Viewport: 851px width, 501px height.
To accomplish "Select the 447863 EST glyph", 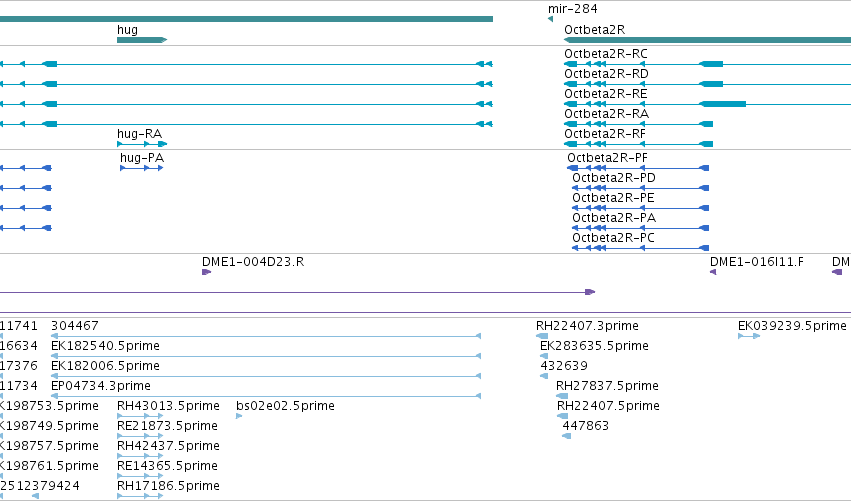I will click(x=567, y=436).
